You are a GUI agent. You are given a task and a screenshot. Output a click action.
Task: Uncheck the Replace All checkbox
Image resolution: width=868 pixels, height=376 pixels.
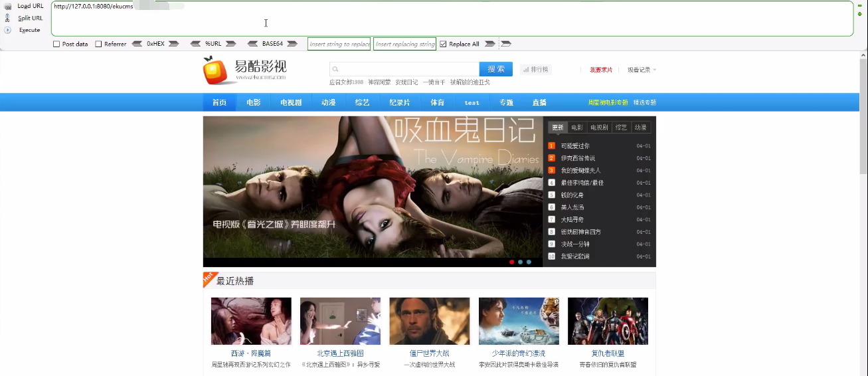(x=443, y=45)
